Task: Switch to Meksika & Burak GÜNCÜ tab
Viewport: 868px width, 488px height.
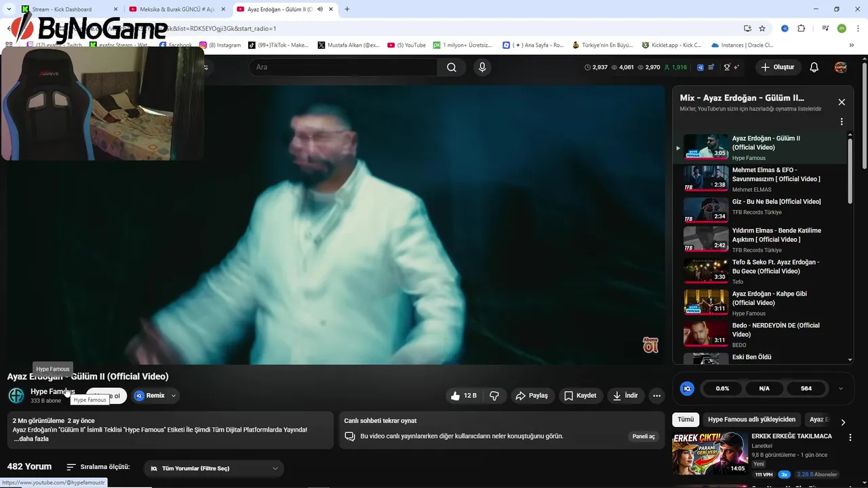Action: click(176, 9)
